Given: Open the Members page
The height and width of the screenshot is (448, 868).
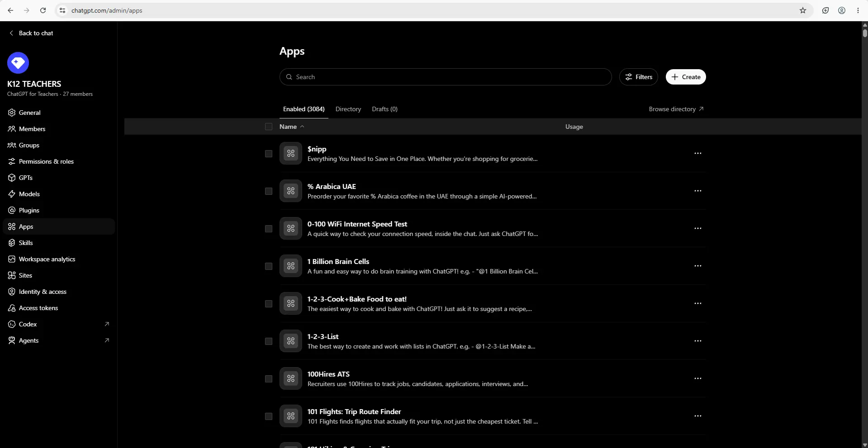Looking at the screenshot, I should 59,129.
